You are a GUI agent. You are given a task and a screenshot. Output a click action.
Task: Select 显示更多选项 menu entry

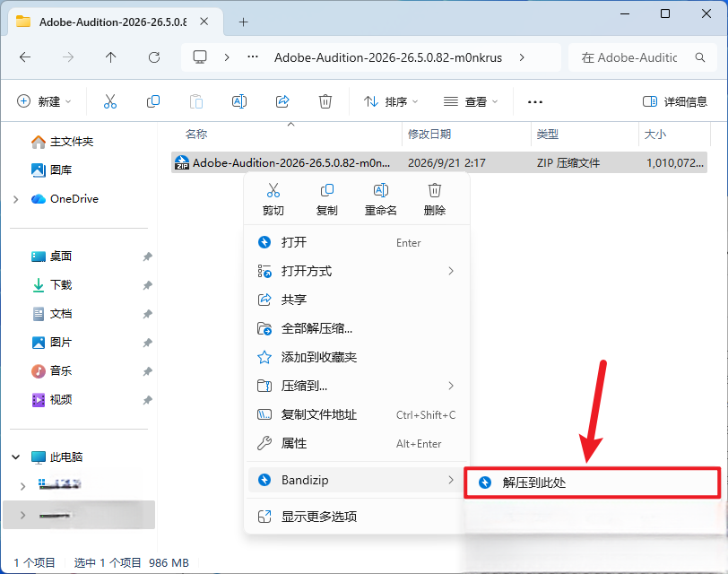click(x=357, y=517)
